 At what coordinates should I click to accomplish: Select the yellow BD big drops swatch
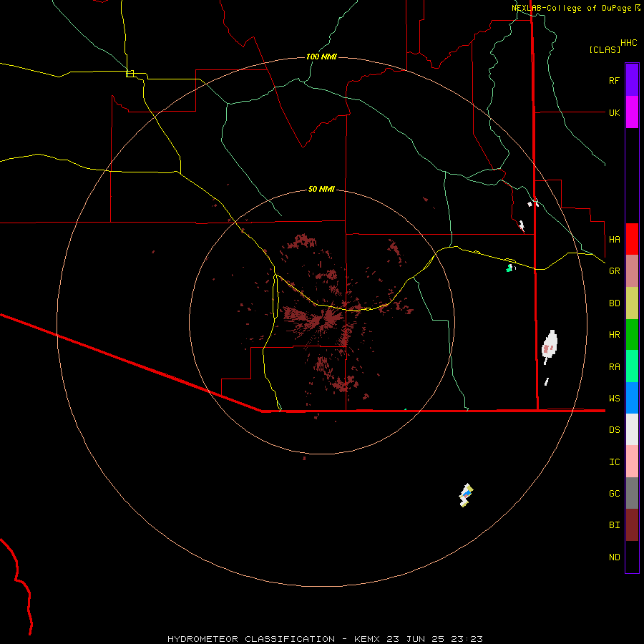632,303
